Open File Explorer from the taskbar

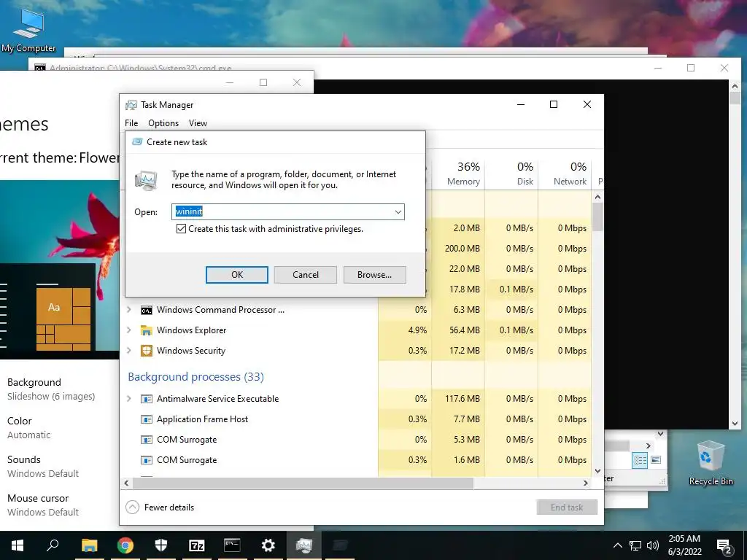tap(89, 545)
